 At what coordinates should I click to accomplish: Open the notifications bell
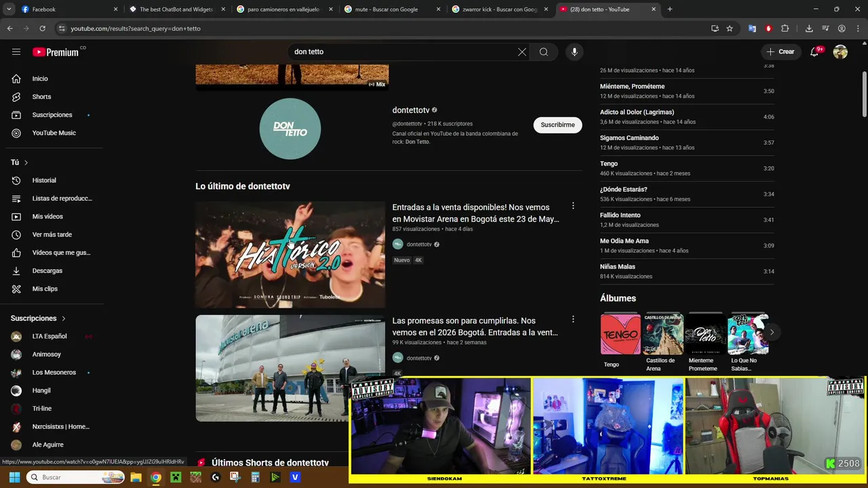pyautogui.click(x=815, y=52)
